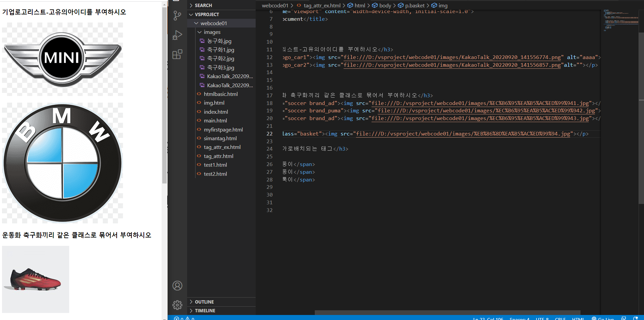644x320 pixels.
Task: Expand the OUTLINE section
Action: 222,302
